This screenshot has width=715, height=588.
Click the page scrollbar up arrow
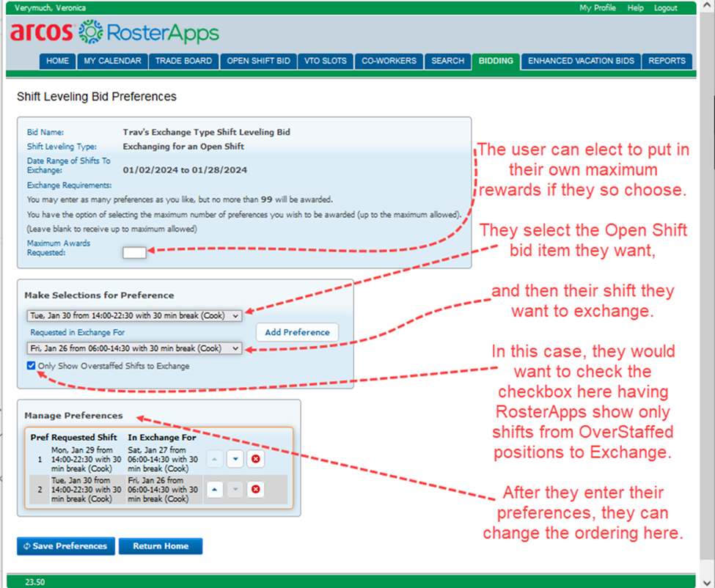[x=706, y=5]
